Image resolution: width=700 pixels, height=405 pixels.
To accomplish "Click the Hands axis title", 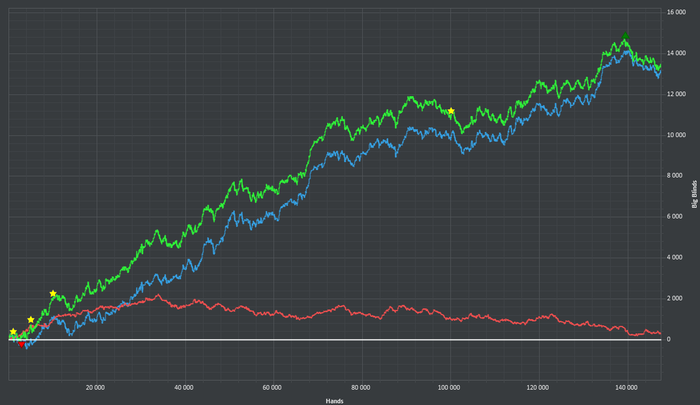I will (x=334, y=401).
